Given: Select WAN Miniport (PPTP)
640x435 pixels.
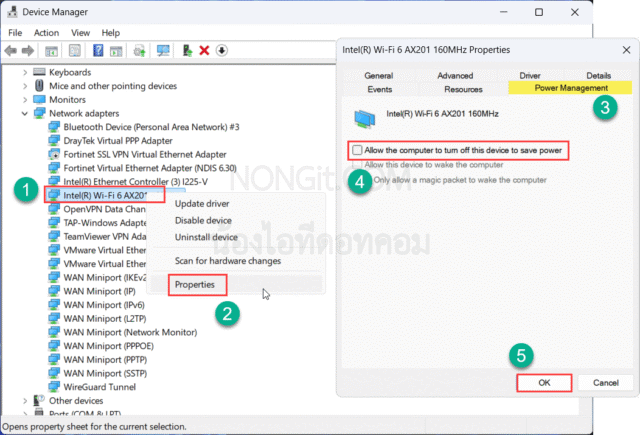Looking at the screenshot, I should pyautogui.click(x=105, y=360).
